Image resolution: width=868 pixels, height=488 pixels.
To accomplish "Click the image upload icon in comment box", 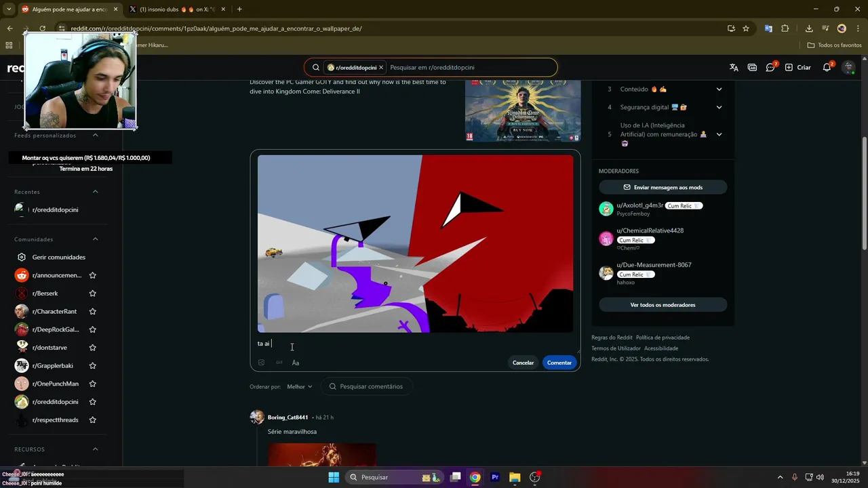I will (x=261, y=363).
